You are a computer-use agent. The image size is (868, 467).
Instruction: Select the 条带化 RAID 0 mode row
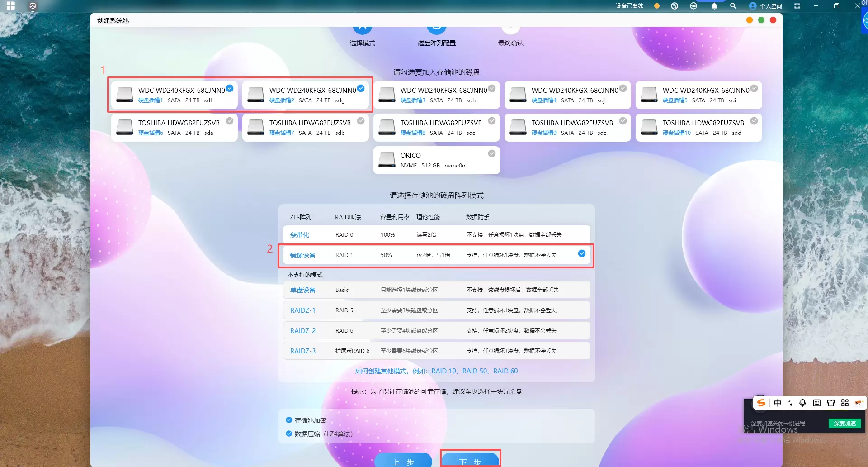(436, 234)
